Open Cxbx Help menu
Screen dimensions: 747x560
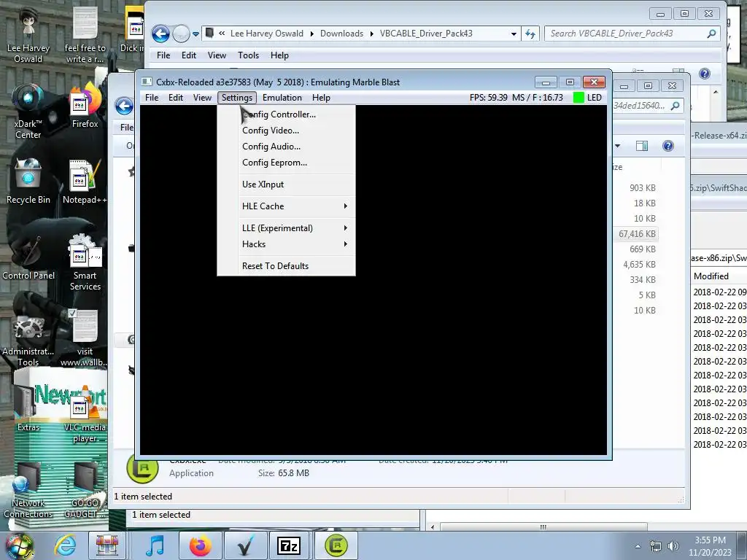click(321, 98)
